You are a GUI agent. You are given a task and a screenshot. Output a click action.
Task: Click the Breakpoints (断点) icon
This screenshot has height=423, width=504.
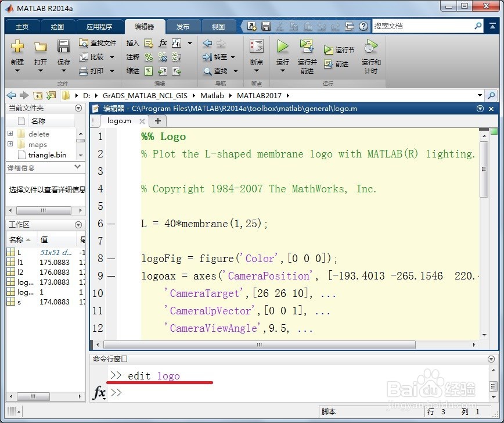click(x=257, y=46)
